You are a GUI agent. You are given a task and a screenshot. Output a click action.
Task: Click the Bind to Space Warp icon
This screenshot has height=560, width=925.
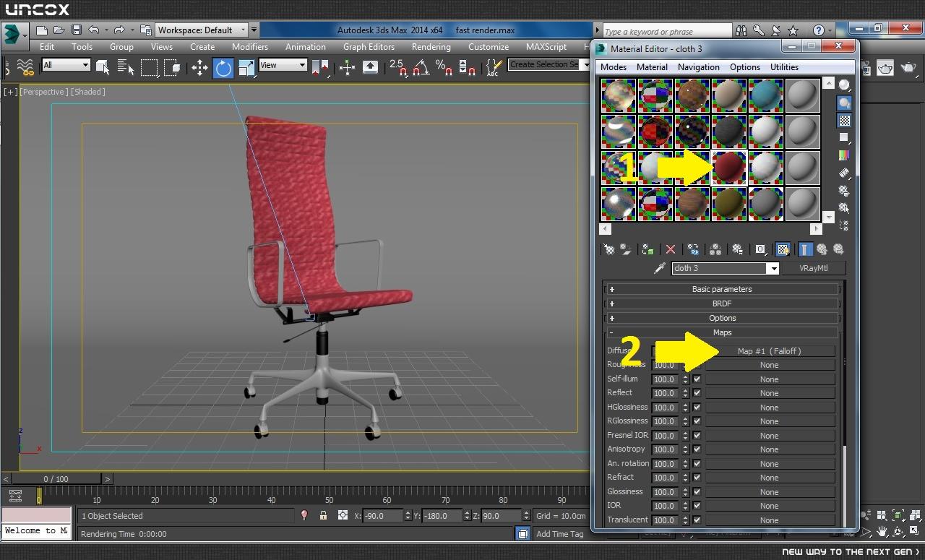pyautogui.click(x=25, y=68)
